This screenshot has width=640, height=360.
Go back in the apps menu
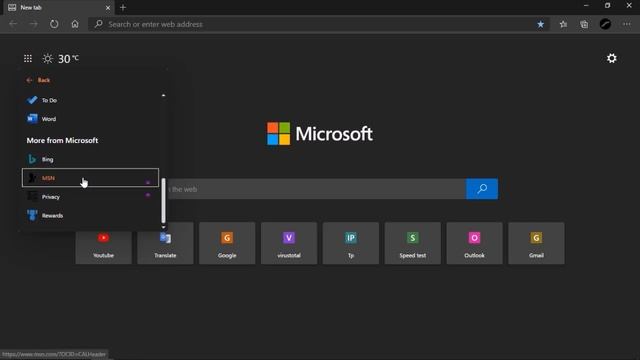[38, 80]
